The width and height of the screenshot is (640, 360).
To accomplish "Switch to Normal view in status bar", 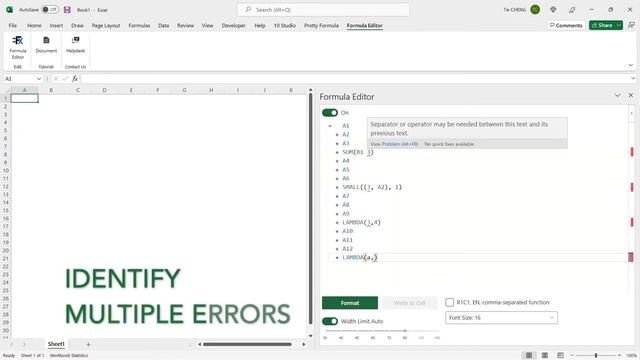I will (x=529, y=356).
